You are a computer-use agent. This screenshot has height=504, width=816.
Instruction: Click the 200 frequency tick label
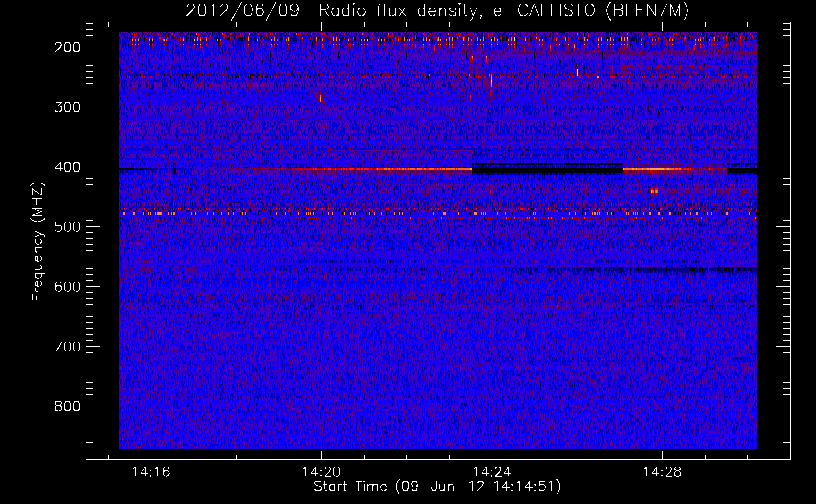tap(67, 47)
